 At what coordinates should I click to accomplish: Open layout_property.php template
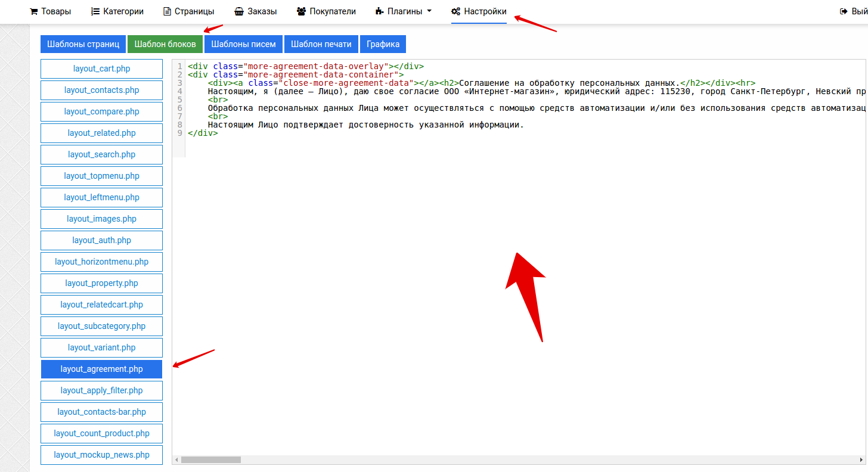click(101, 283)
